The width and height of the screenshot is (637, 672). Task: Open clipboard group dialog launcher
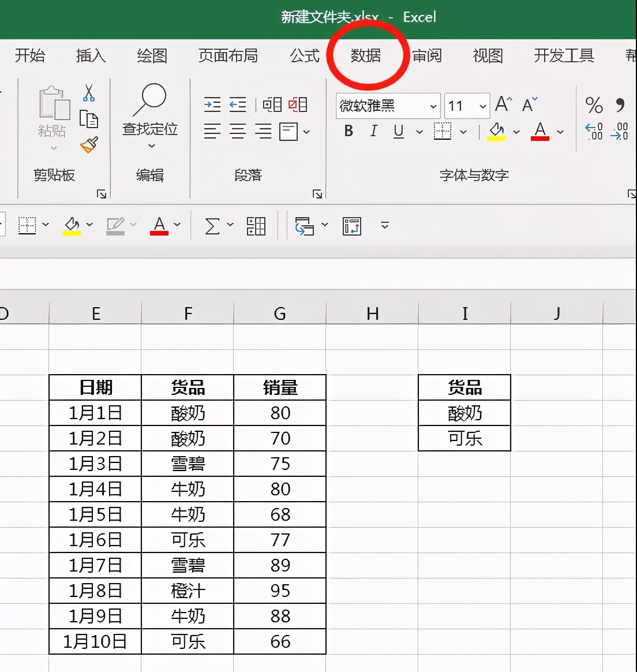tap(102, 194)
